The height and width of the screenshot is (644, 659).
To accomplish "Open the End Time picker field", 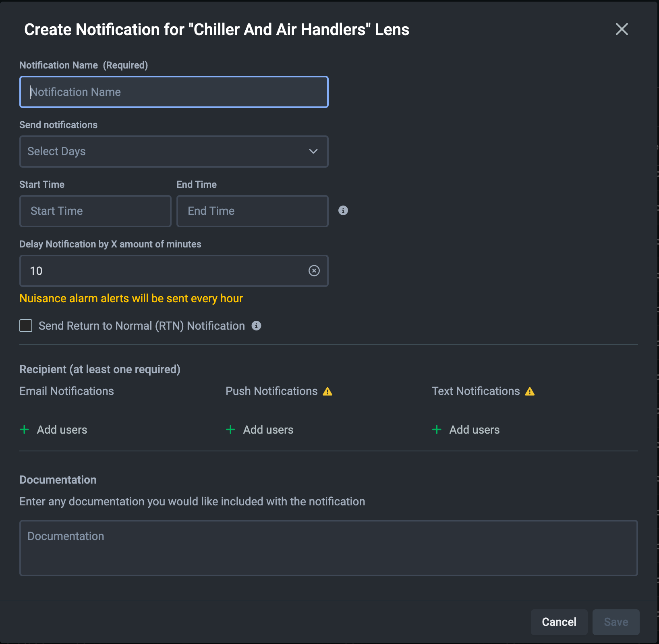I will click(x=252, y=211).
